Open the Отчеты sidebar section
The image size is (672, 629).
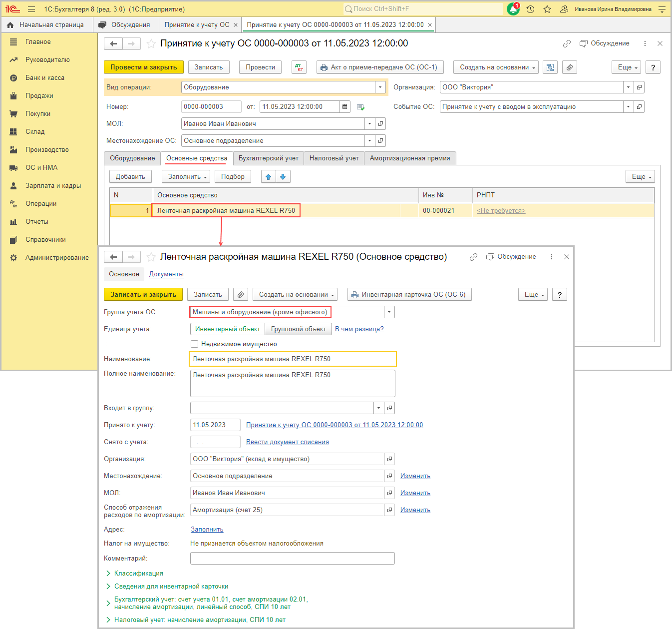[x=37, y=222]
